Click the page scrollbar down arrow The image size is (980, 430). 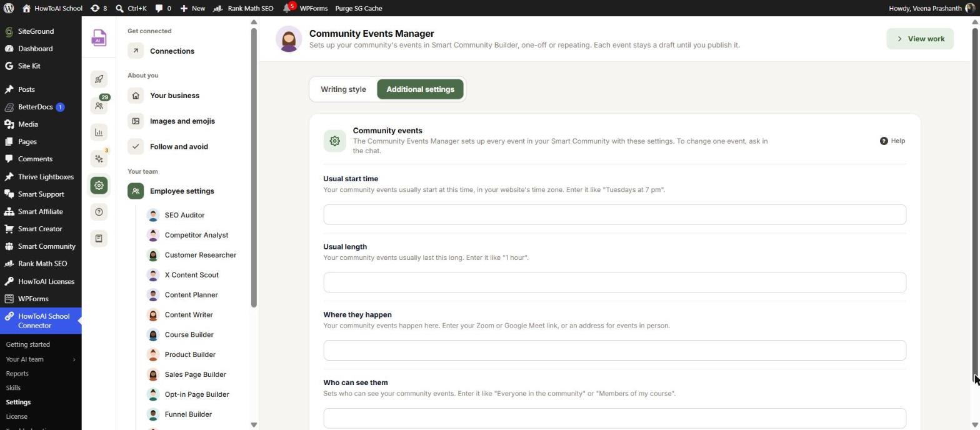point(974,425)
